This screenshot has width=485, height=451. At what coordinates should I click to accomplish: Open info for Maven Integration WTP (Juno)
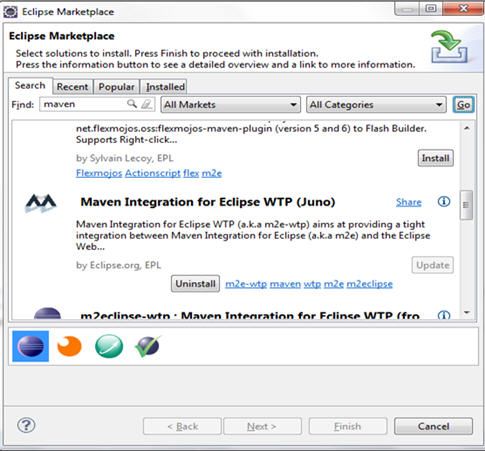pos(444,201)
